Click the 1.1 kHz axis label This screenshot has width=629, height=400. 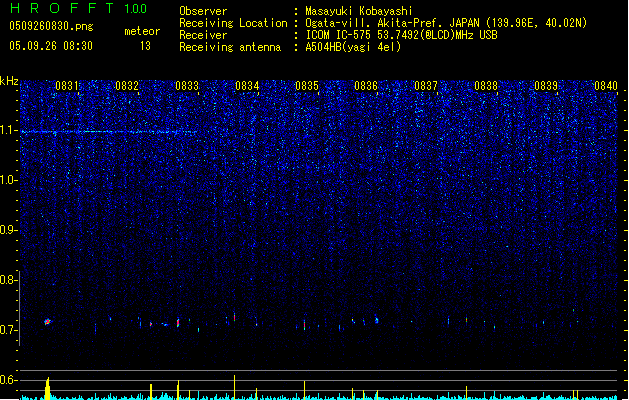click(x=8, y=130)
